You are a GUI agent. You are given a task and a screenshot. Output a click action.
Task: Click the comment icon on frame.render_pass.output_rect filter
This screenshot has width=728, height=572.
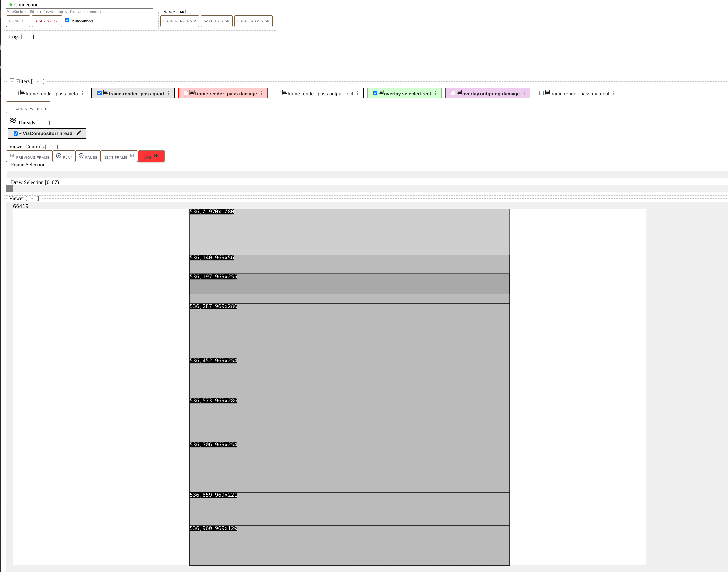[285, 92]
